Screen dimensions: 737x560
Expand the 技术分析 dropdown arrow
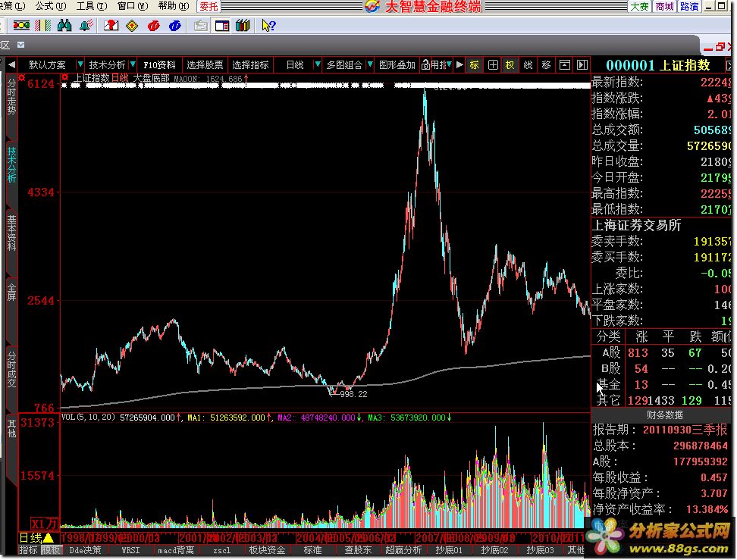click(x=133, y=65)
